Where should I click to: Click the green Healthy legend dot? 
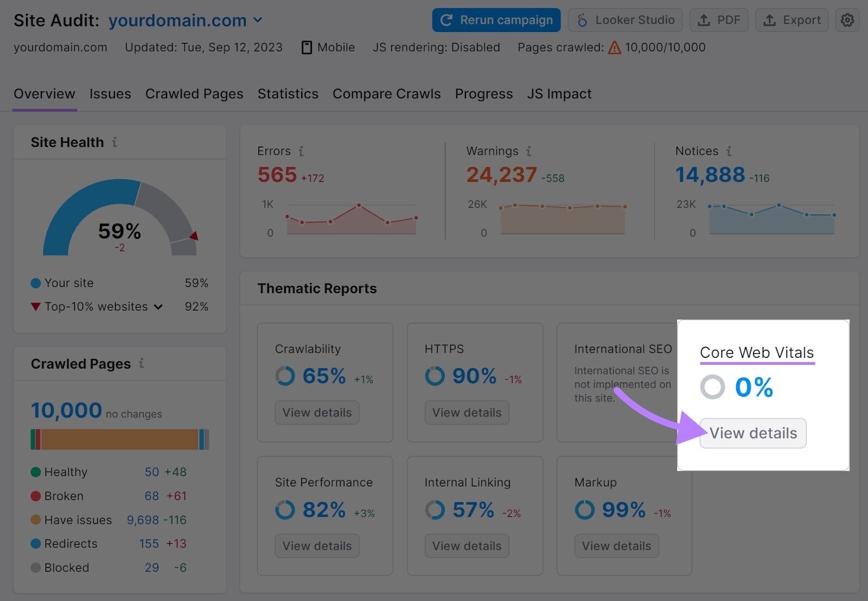tap(35, 472)
